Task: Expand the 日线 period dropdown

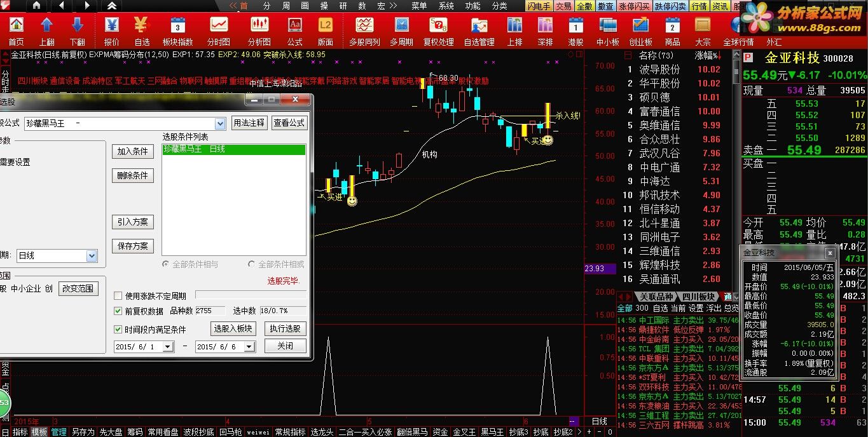Action: (92, 256)
